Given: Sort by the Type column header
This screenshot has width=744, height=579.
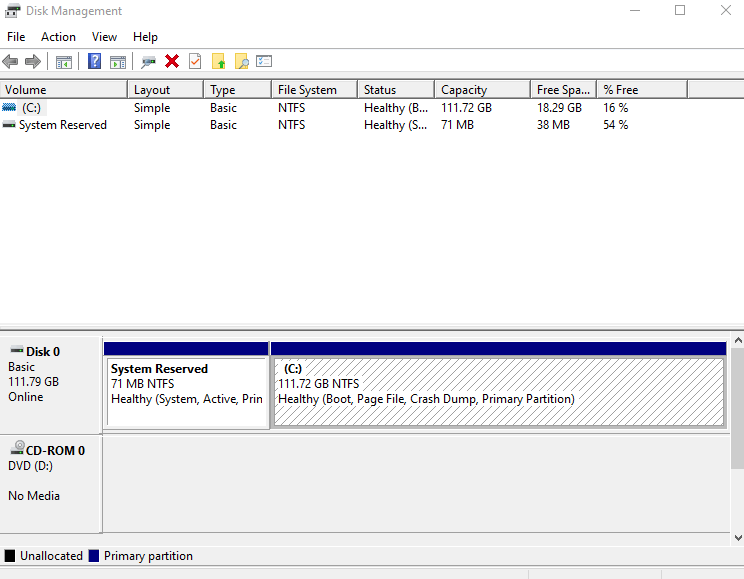Looking at the screenshot, I should [238, 90].
